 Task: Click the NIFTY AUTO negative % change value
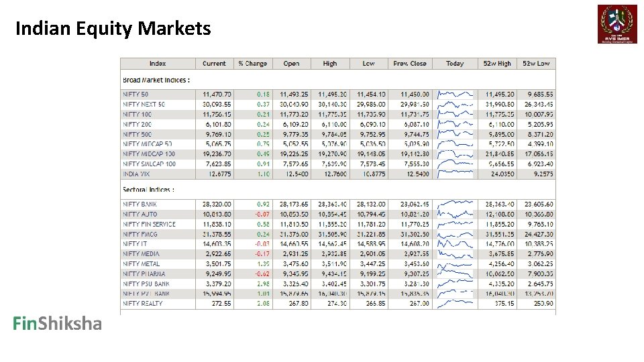click(x=262, y=215)
